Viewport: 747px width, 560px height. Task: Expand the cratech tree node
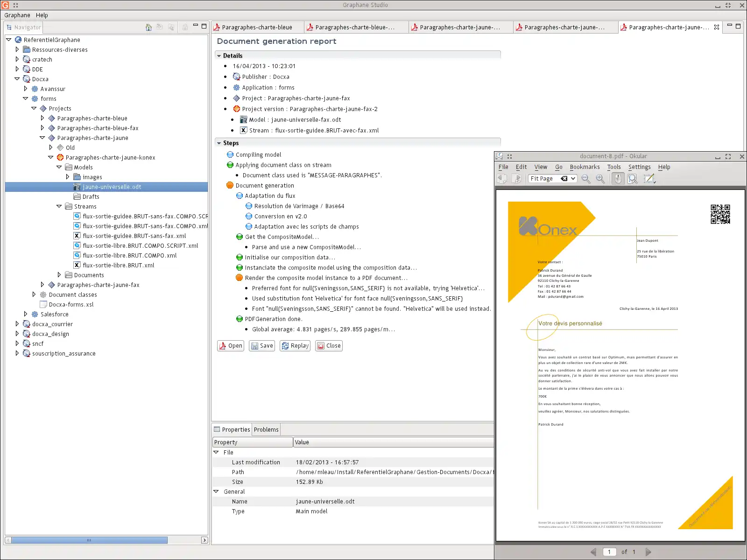[x=17, y=59]
